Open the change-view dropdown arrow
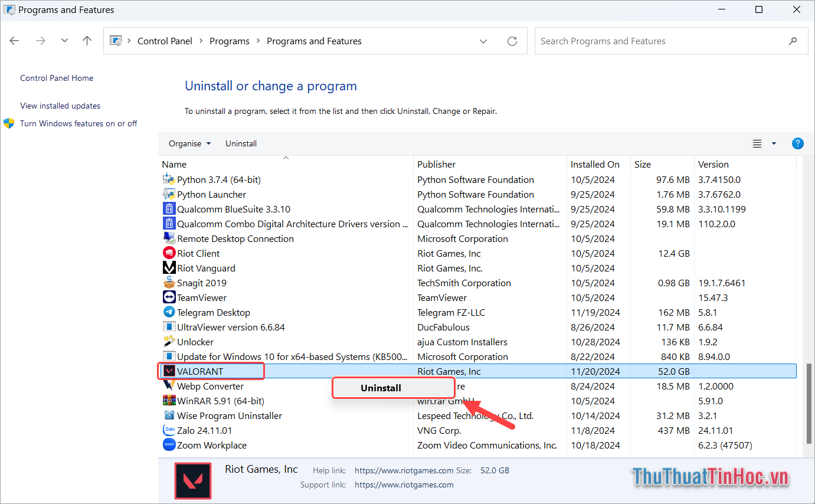 774,143
